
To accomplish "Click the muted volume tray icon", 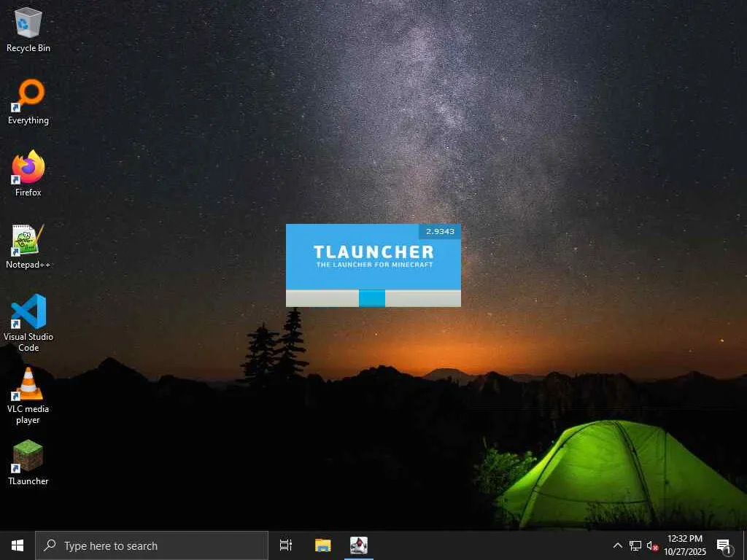I will (652, 545).
